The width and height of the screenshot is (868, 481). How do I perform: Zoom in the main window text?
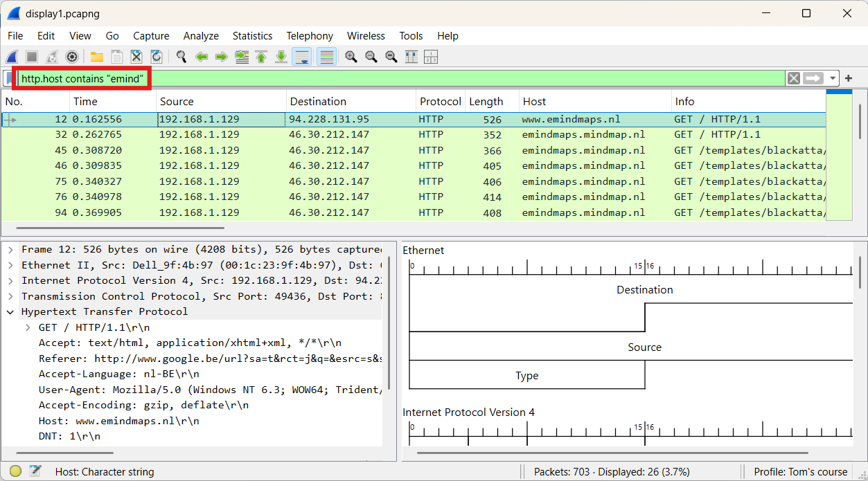pos(351,57)
